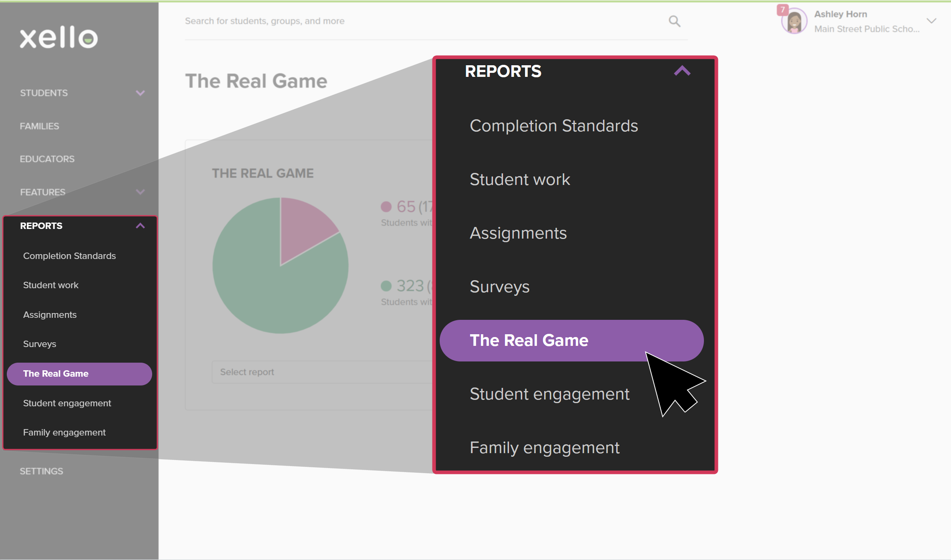Collapse the Reports section in sidebar
The height and width of the screenshot is (560, 951).
click(140, 226)
